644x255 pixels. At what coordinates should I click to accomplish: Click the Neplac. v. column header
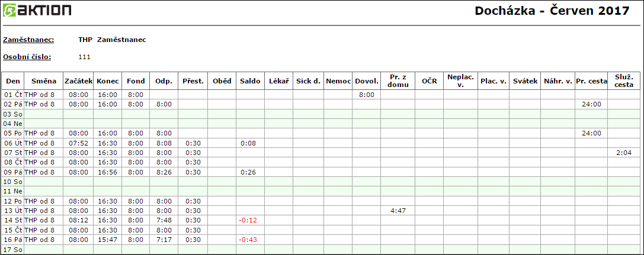pyautogui.click(x=460, y=81)
